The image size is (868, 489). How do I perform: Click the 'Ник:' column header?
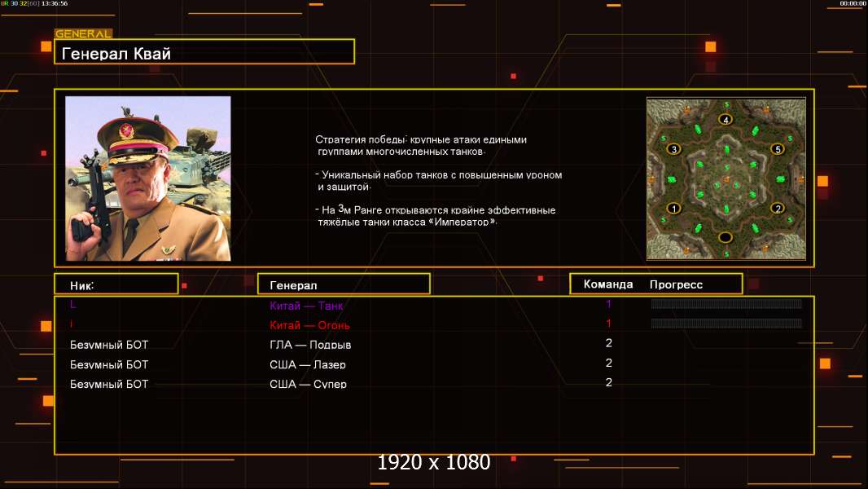point(116,284)
